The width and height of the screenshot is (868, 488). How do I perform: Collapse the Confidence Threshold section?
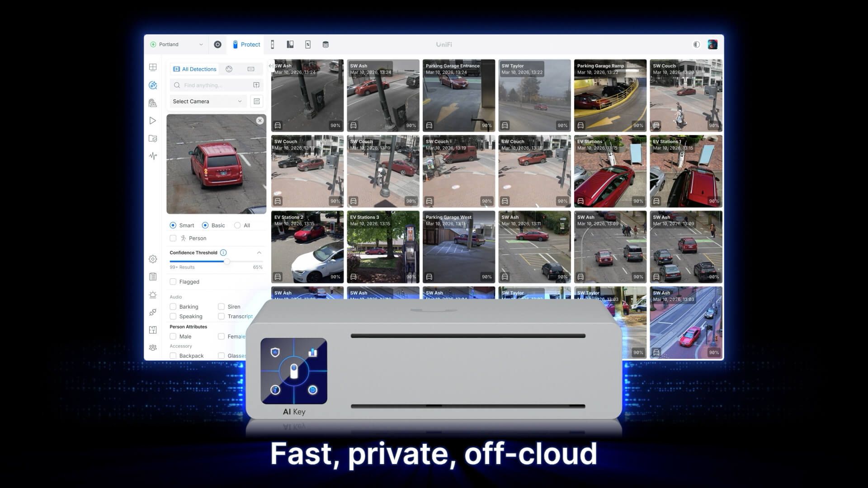pyautogui.click(x=259, y=253)
